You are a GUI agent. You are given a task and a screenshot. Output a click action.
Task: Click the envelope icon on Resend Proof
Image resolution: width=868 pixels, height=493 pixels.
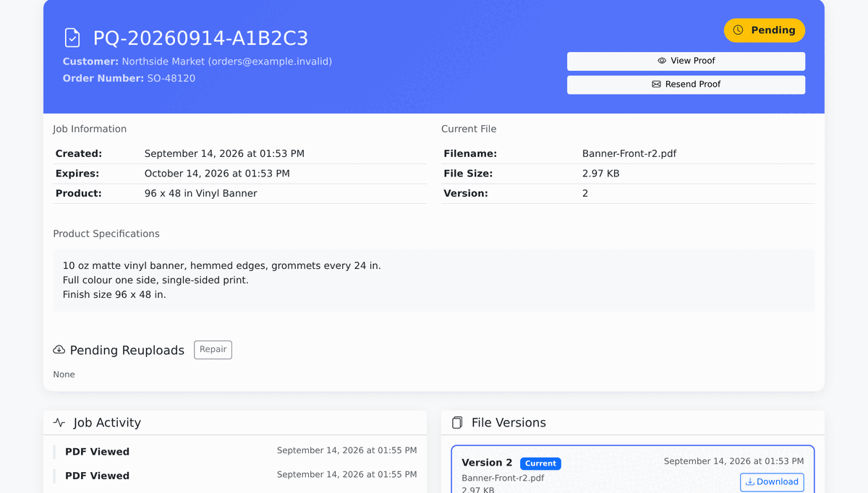[656, 85]
